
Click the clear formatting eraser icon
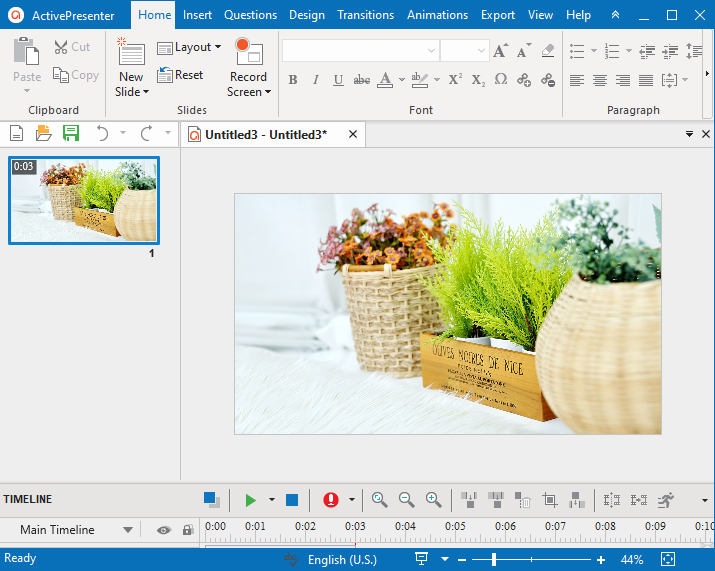click(548, 51)
